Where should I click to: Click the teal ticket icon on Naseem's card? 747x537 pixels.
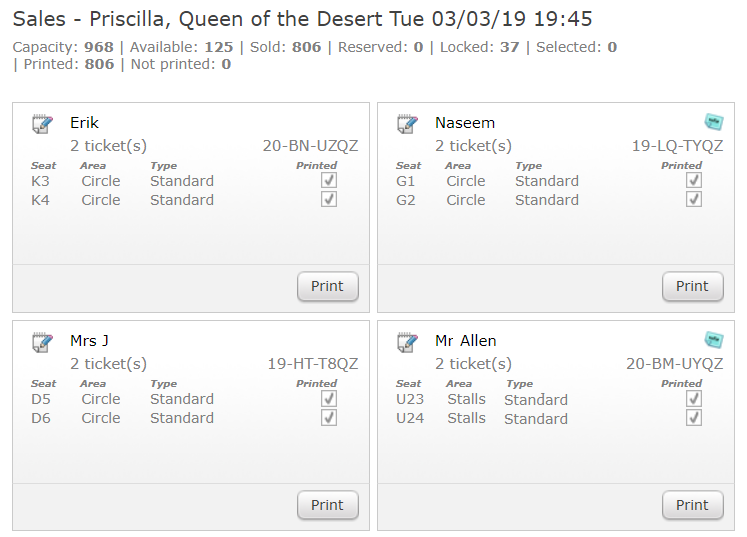[x=713, y=121]
